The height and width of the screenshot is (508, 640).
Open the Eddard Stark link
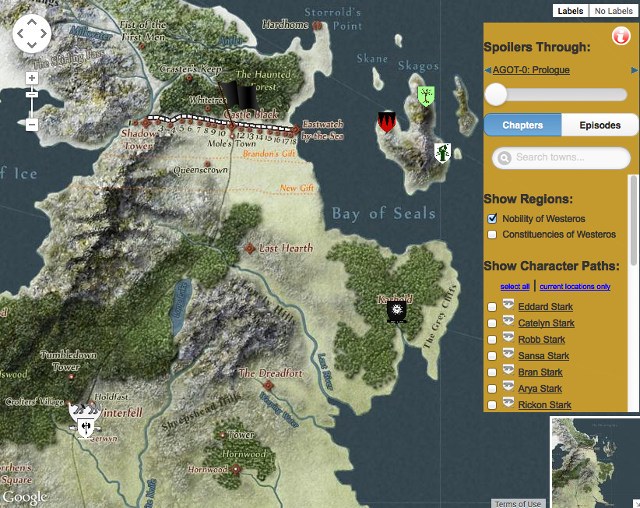click(545, 307)
